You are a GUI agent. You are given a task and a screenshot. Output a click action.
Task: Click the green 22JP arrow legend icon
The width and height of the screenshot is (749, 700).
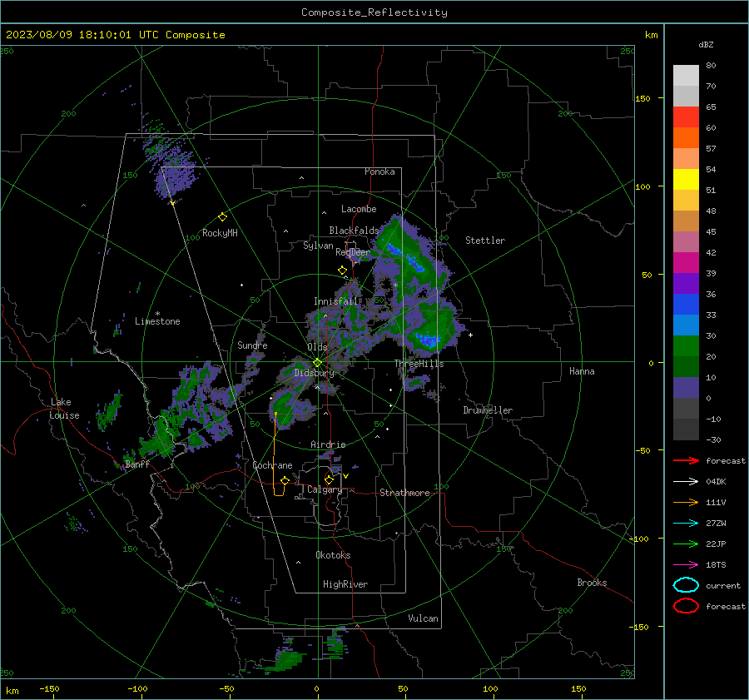(x=686, y=544)
